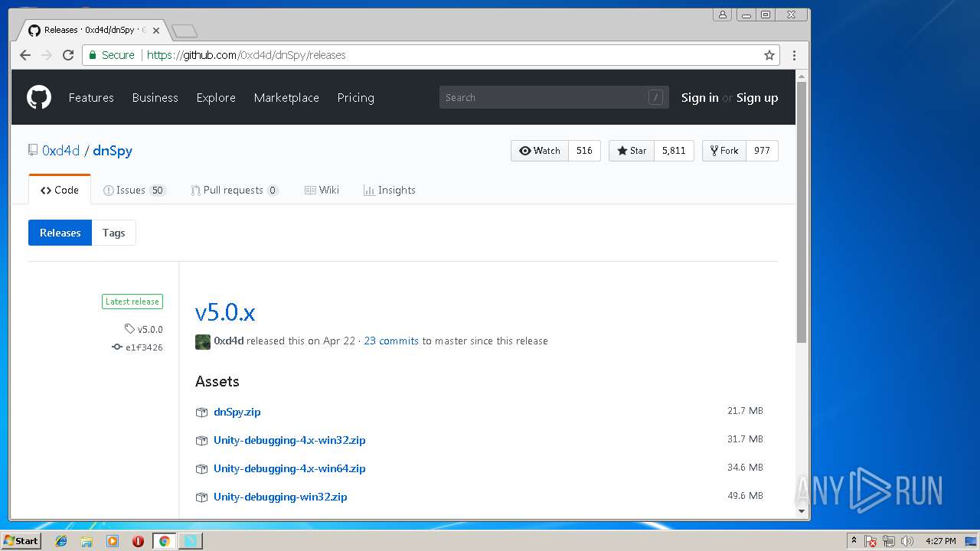Launch Internet Explorer from taskbar
This screenshot has height=551, width=980.
[61, 541]
